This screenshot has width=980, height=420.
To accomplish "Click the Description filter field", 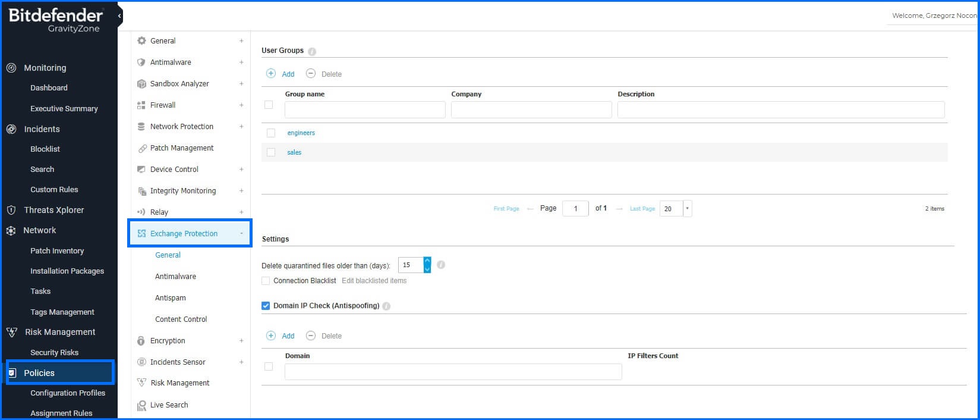I will (781, 109).
